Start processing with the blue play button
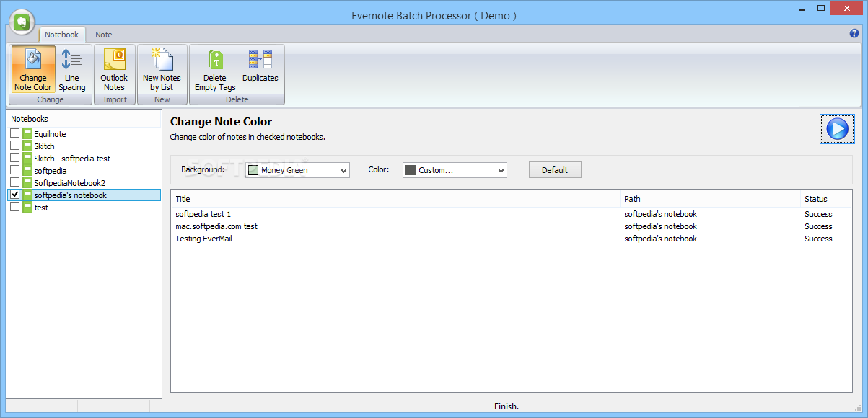Image resolution: width=868 pixels, height=418 pixels. pos(837,129)
